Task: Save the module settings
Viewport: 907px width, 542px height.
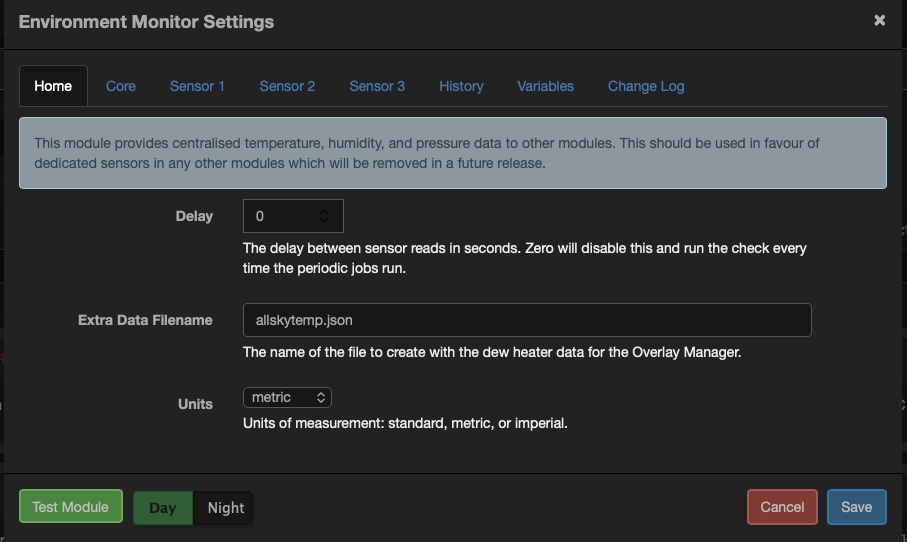Action: click(x=856, y=507)
